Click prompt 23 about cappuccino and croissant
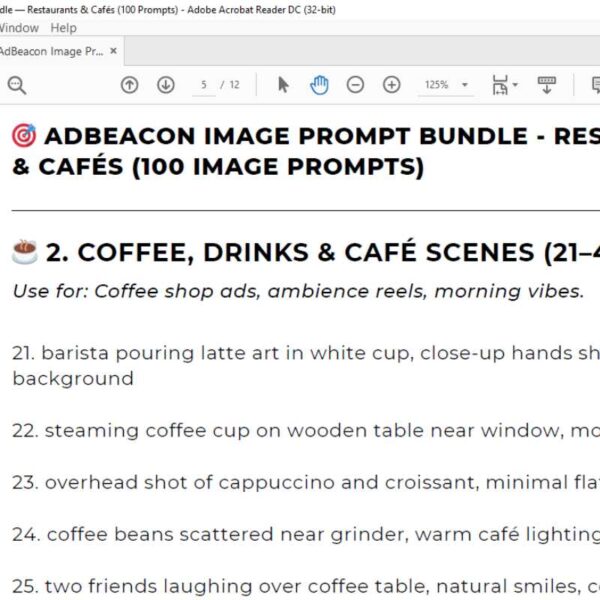Image resolution: width=600 pixels, height=600 pixels. pyautogui.click(x=300, y=483)
